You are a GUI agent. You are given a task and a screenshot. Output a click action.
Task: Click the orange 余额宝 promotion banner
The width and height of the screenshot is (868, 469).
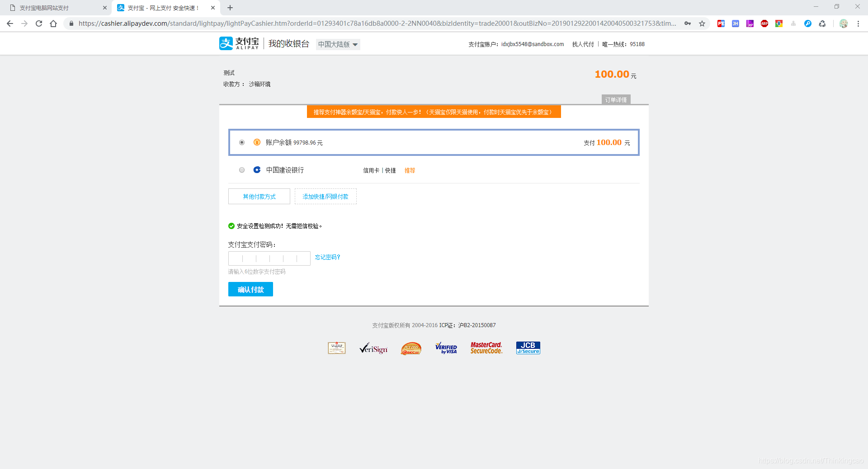(x=434, y=112)
